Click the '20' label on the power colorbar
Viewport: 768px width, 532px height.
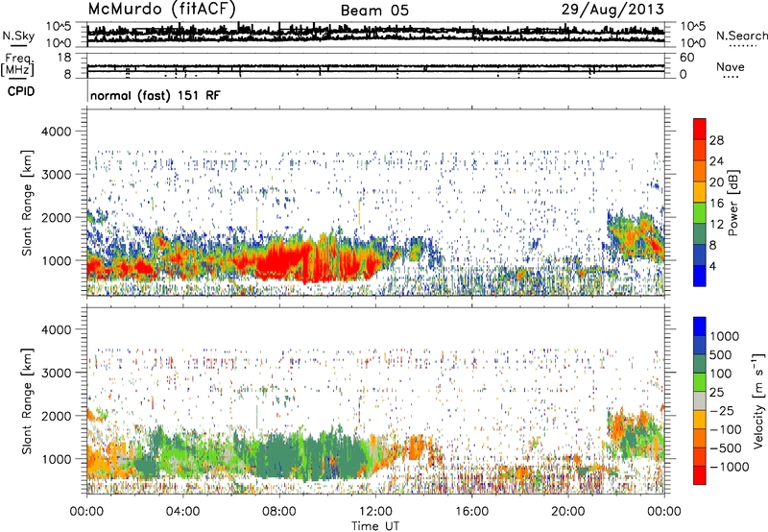716,182
